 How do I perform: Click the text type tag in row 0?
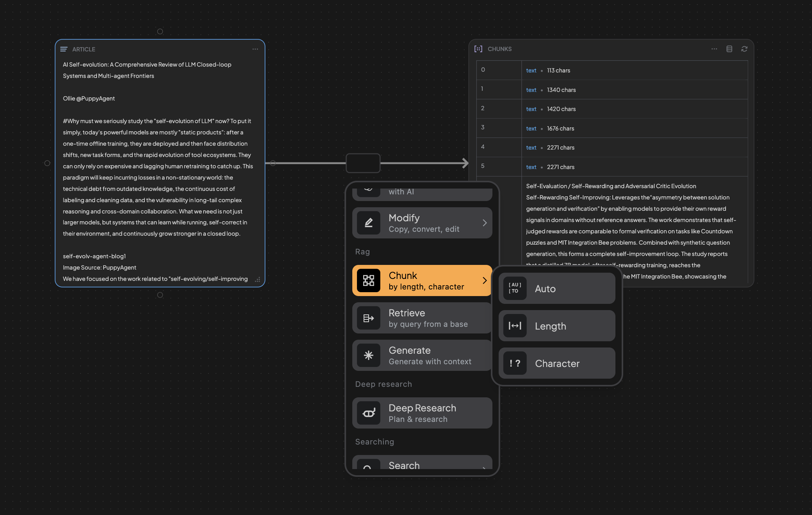click(531, 71)
